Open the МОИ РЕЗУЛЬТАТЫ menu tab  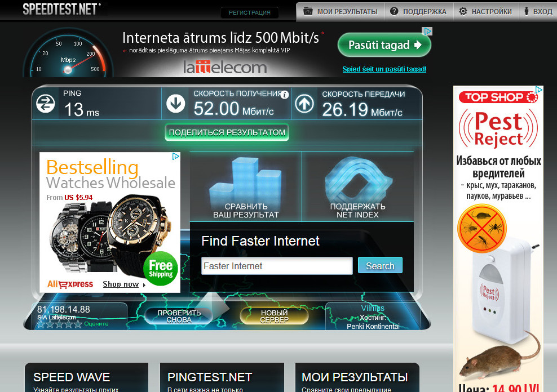pyautogui.click(x=341, y=12)
